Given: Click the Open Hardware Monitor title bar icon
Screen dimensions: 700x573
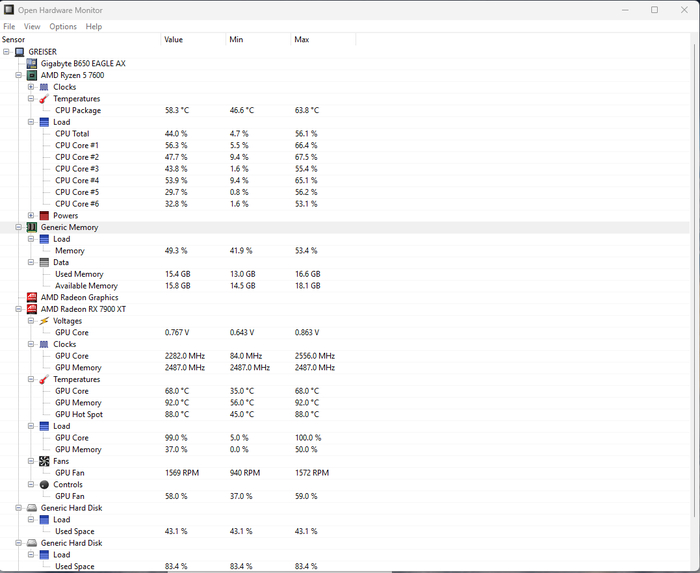Looking at the screenshot, I should [x=9, y=9].
